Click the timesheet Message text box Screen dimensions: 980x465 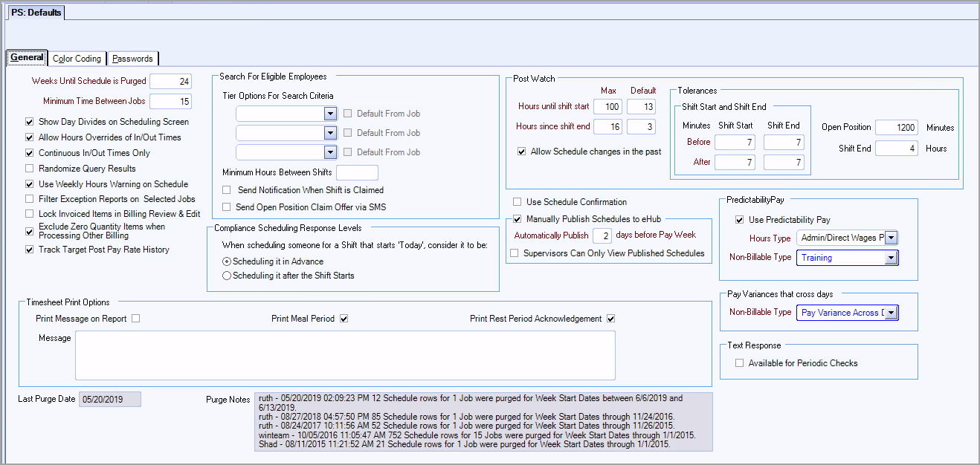click(345, 355)
